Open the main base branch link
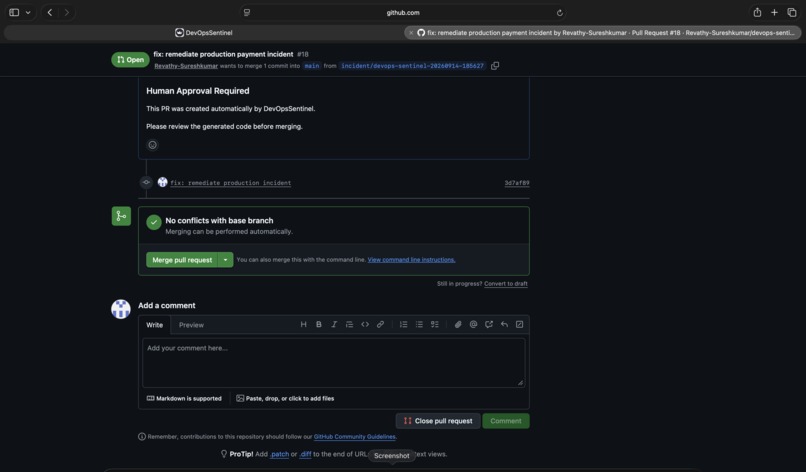 [x=312, y=66]
